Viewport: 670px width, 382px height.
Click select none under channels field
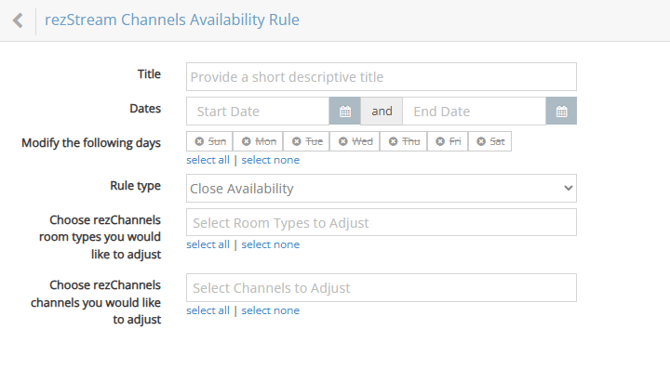pyautogui.click(x=270, y=311)
